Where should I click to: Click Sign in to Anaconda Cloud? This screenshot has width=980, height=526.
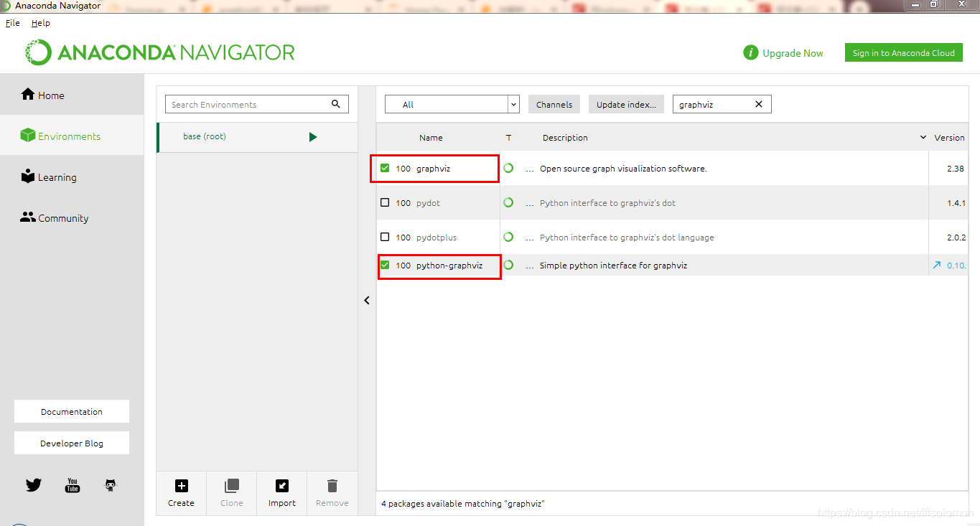click(x=904, y=52)
